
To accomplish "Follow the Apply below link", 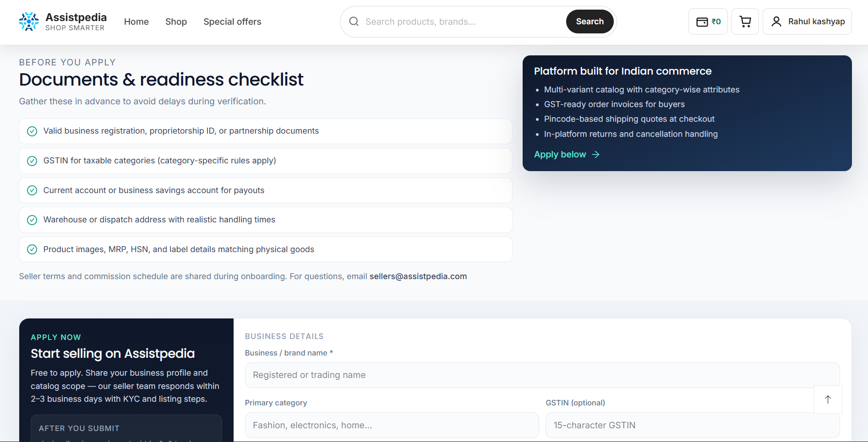I will (567, 155).
